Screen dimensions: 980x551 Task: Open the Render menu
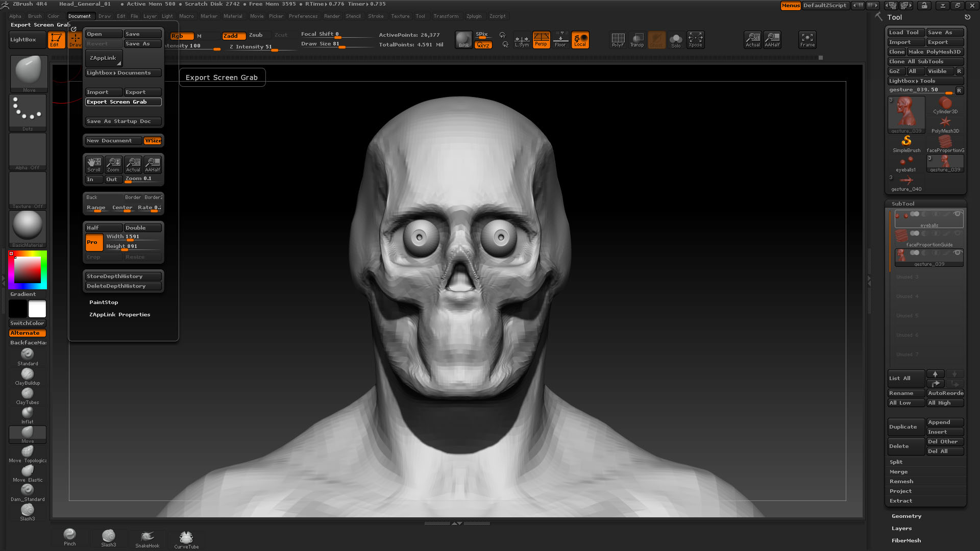tap(332, 16)
